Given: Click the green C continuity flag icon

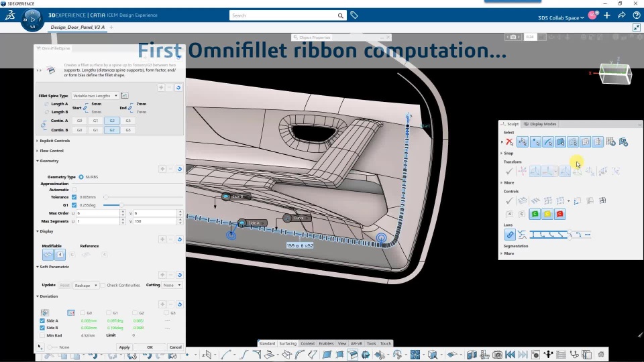Looking at the screenshot, I should pos(535,214).
